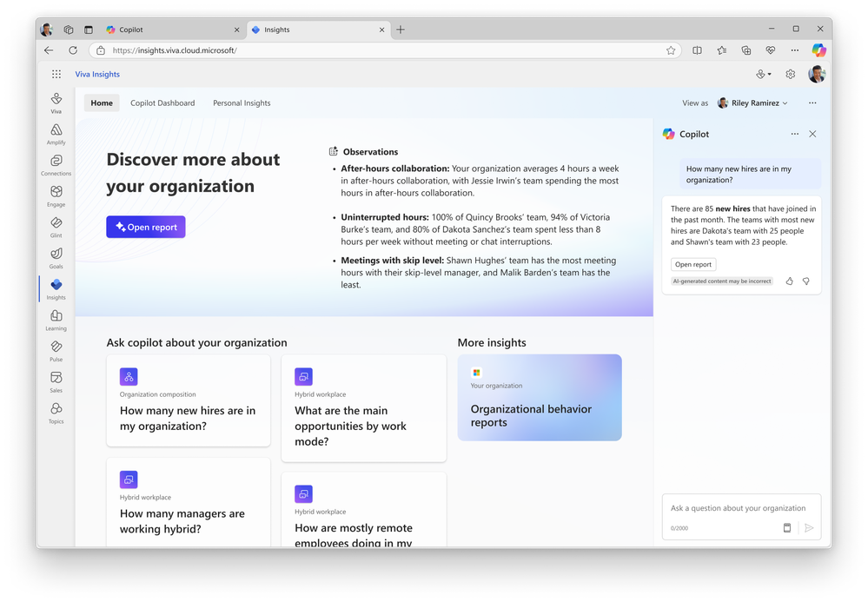Open the app launcher grid
Image resolution: width=868 pixels, height=602 pixels.
click(56, 74)
